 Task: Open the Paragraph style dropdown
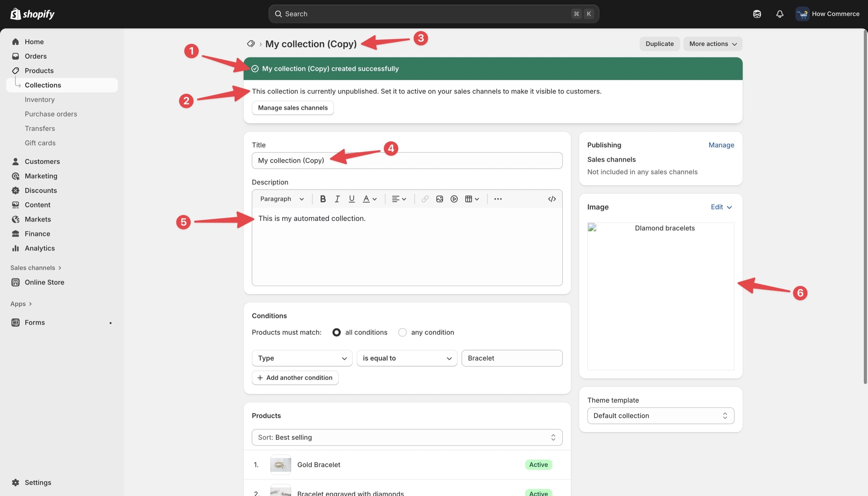point(281,199)
